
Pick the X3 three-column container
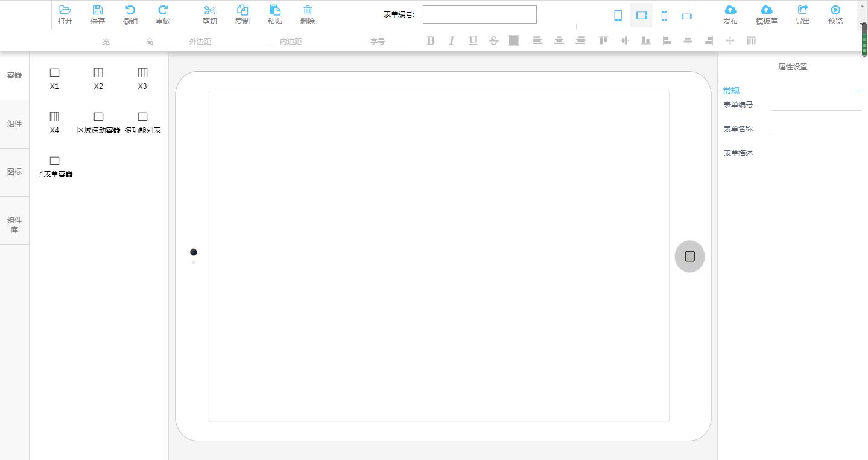click(142, 78)
